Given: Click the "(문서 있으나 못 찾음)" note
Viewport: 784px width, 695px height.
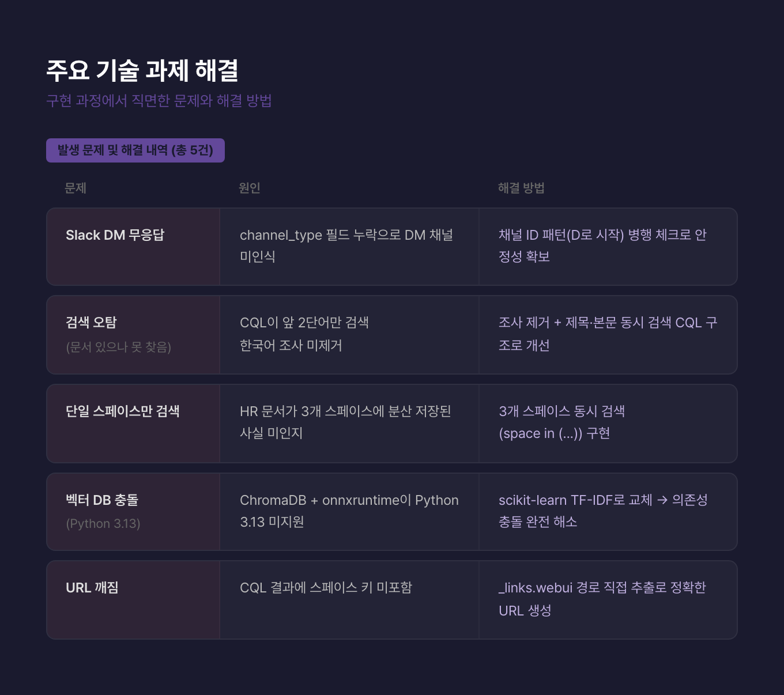Looking at the screenshot, I should 118,347.
